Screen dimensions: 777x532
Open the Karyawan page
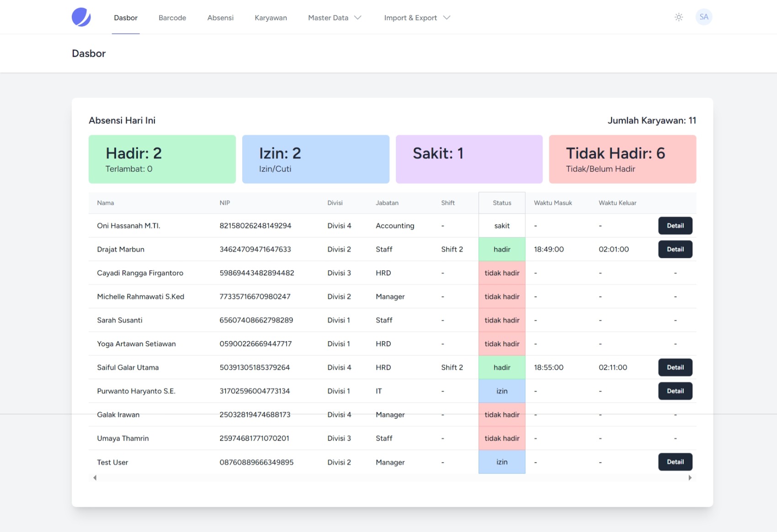click(271, 18)
